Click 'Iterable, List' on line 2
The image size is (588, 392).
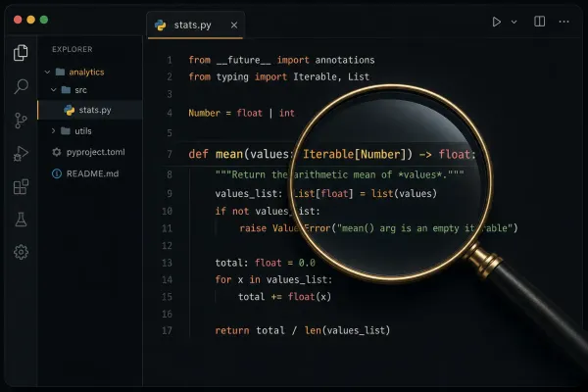click(x=331, y=76)
